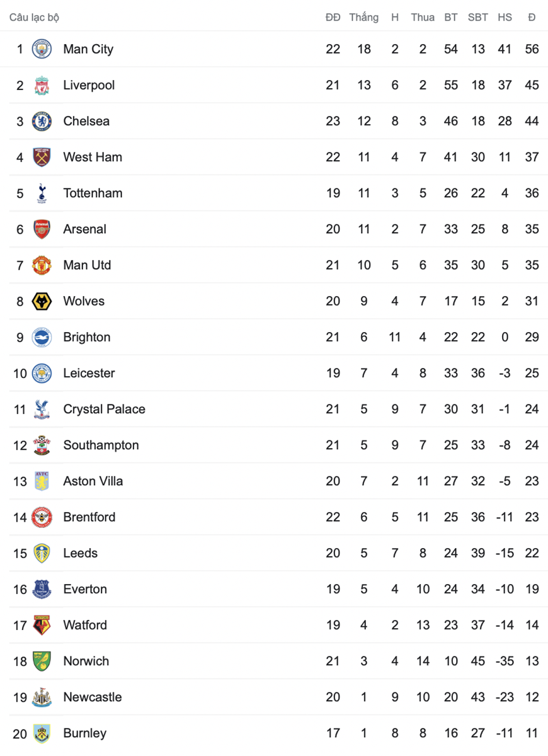Click the Arsenal club crest

tap(42, 229)
